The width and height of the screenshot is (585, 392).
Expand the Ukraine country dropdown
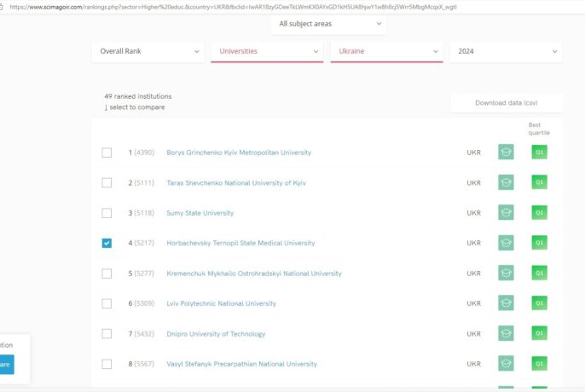pos(386,51)
